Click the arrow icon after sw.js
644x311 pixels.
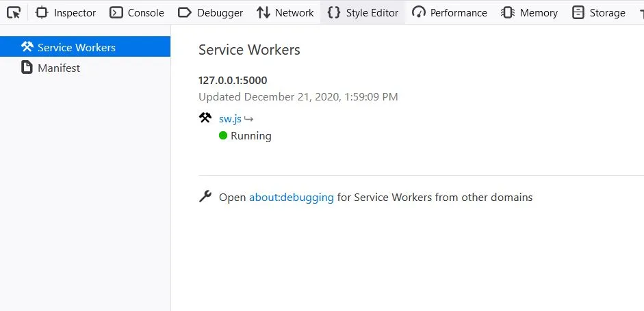coord(249,118)
